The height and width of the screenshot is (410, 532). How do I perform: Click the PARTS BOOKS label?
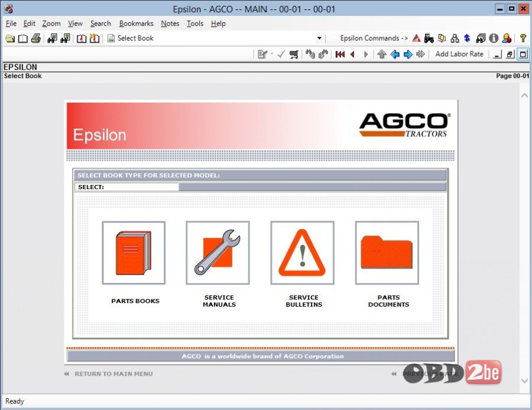pyautogui.click(x=135, y=301)
